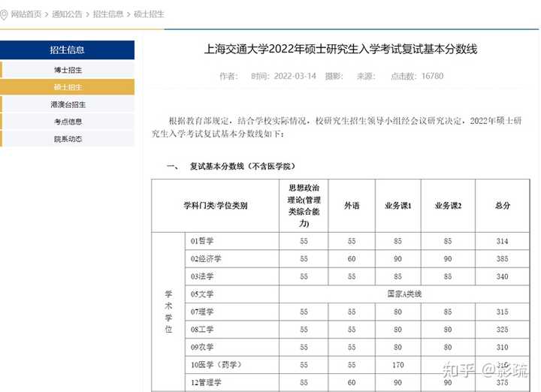Screen dimensions: 541x392
Task: Select 博士招生 in the sidebar
Action: tap(68, 70)
